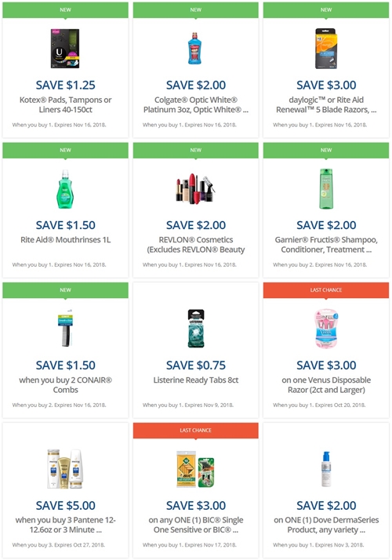Click SAVE $1.25 on the Kotex coupon
Viewport: 392px width, 560px height.
click(65, 85)
